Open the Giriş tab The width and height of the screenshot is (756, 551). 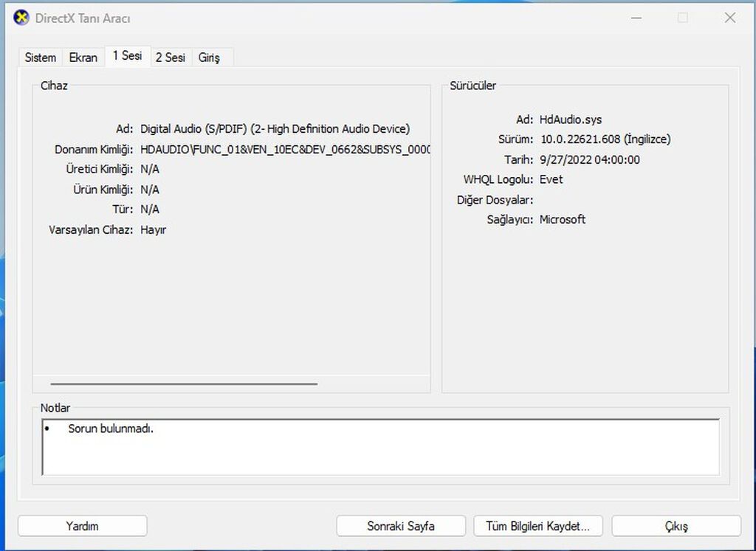209,58
